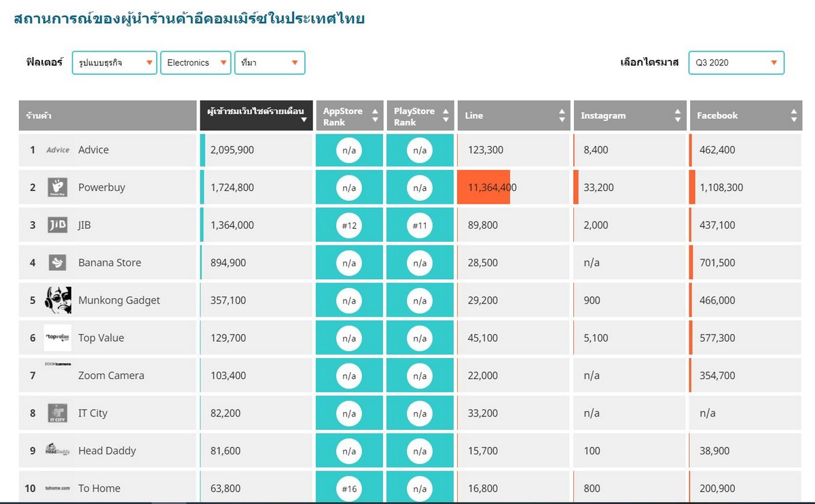Select Powerbuy visitors value 1,724,800
This screenshot has width=815, height=504.
(232, 187)
